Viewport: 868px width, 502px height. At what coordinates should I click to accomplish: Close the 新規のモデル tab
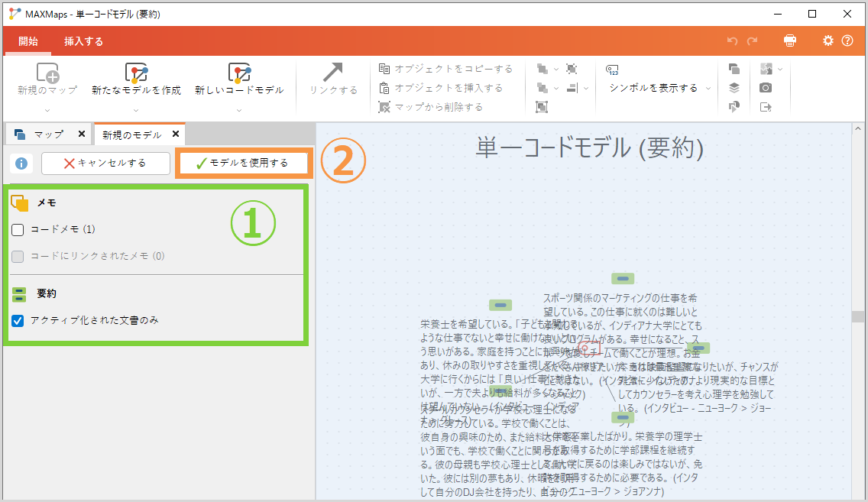pos(176,134)
